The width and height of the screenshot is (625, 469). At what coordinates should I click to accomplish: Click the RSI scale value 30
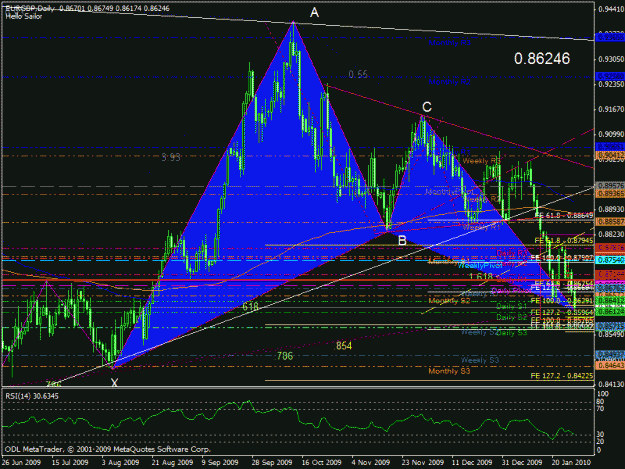click(601, 434)
